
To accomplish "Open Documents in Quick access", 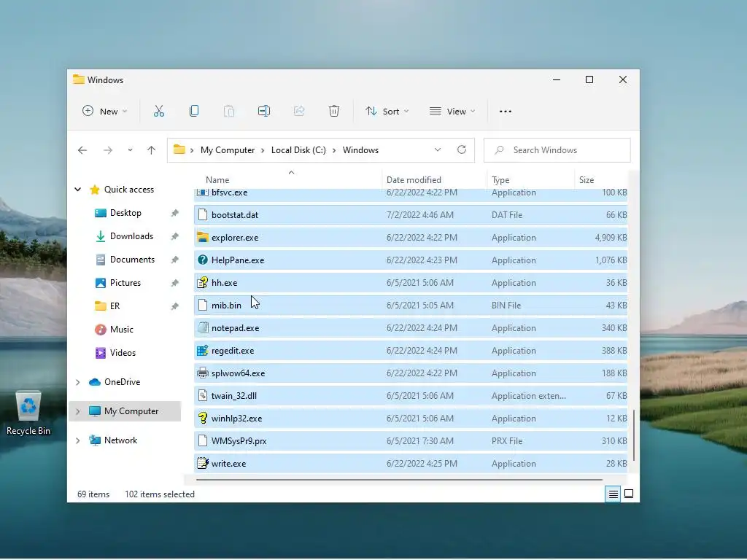I will coord(132,260).
